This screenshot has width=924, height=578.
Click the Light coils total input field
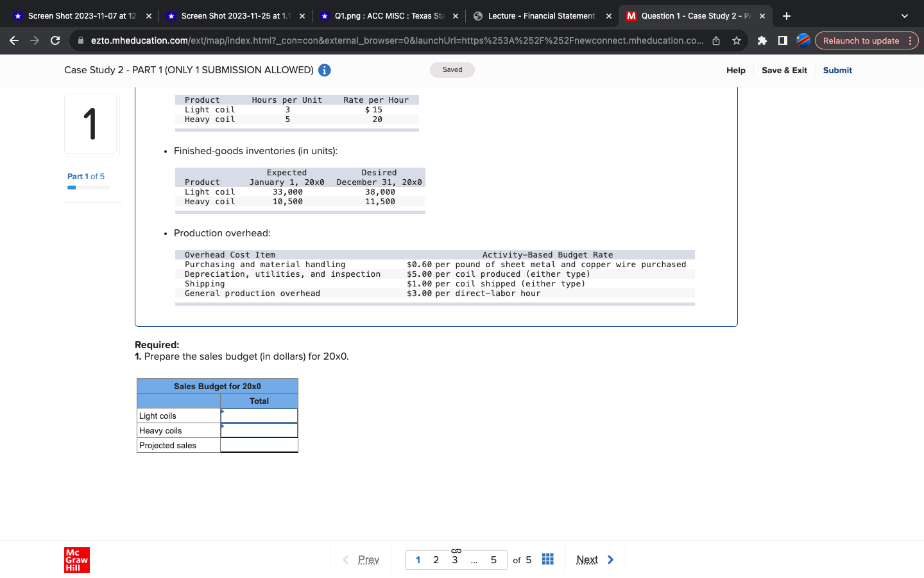coord(259,416)
